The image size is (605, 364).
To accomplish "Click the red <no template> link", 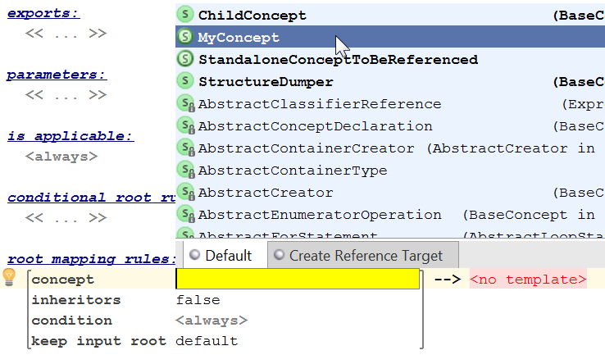I will (x=528, y=280).
